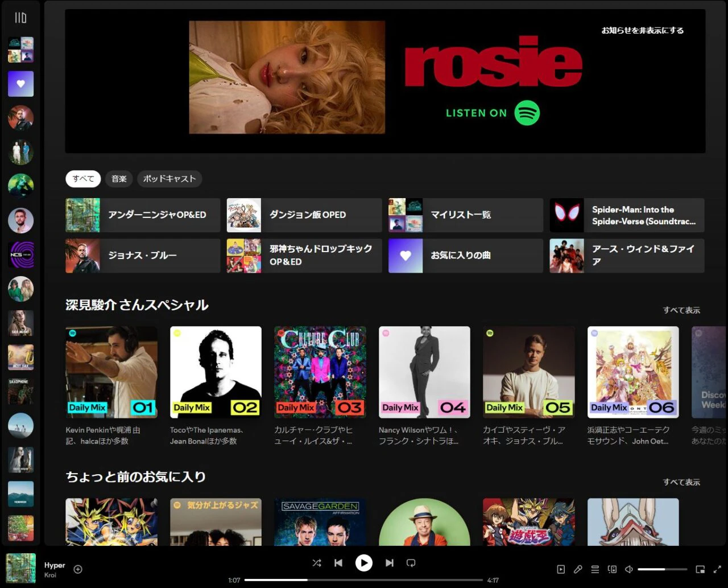Screen dimensions: 728x588
Task: Select the ポッドキャスト filter chip
Action: coord(169,179)
